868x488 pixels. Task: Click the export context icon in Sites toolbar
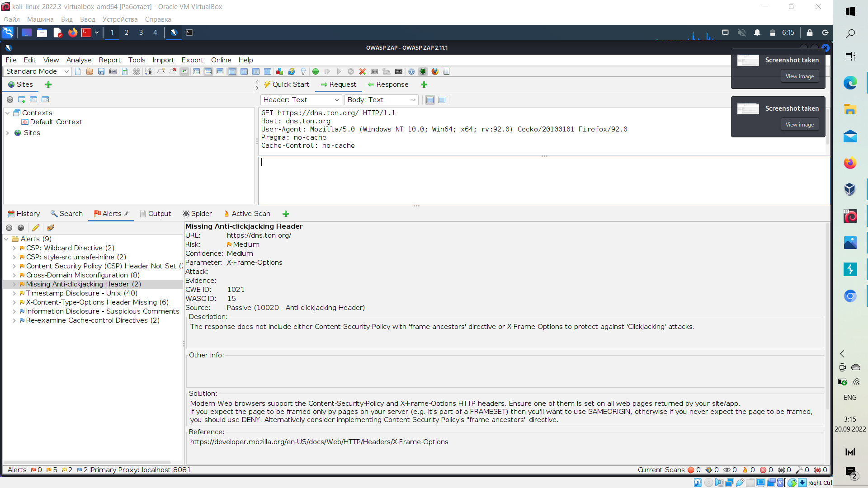coord(45,99)
